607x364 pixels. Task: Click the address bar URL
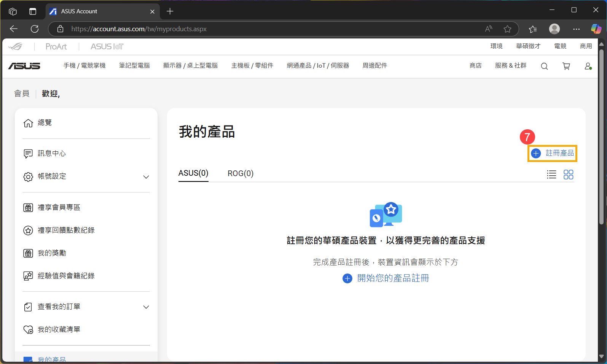[x=139, y=29]
